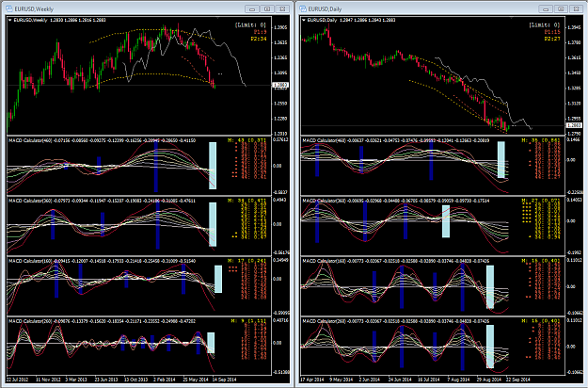Image resolution: width=588 pixels, height=388 pixels.
Task: Select light-blue rectangle in Weekly MACD Calculator[460] panel
Action: pos(213,166)
